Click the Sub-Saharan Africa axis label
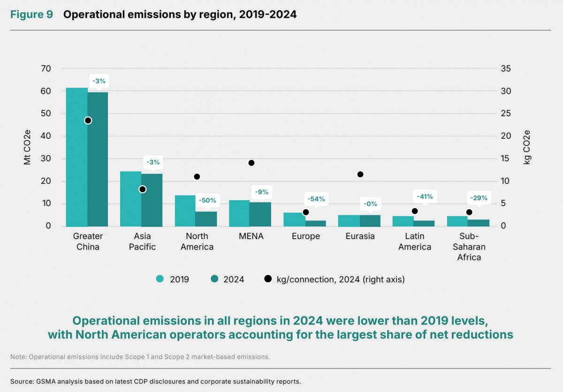 [x=469, y=247]
